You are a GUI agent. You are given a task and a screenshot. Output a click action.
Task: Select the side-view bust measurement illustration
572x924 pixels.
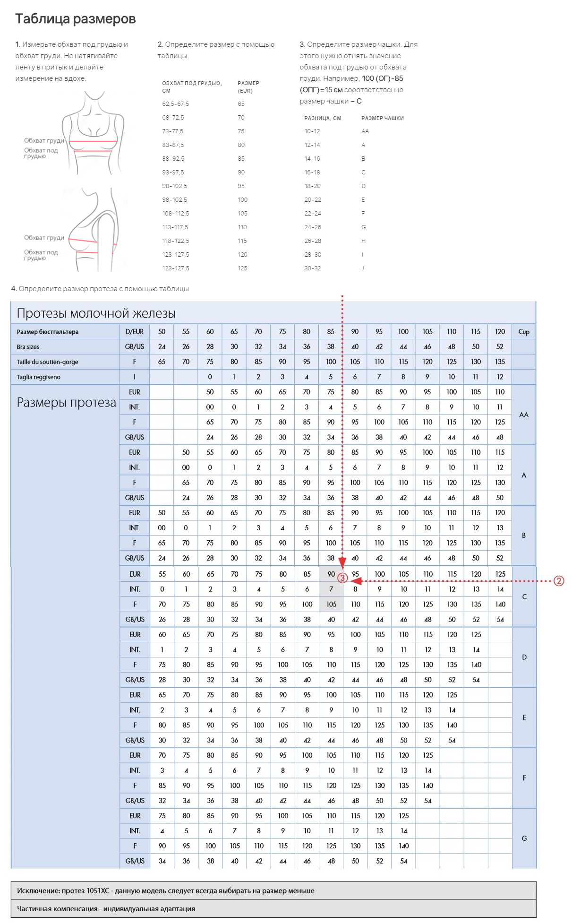pos(94,230)
